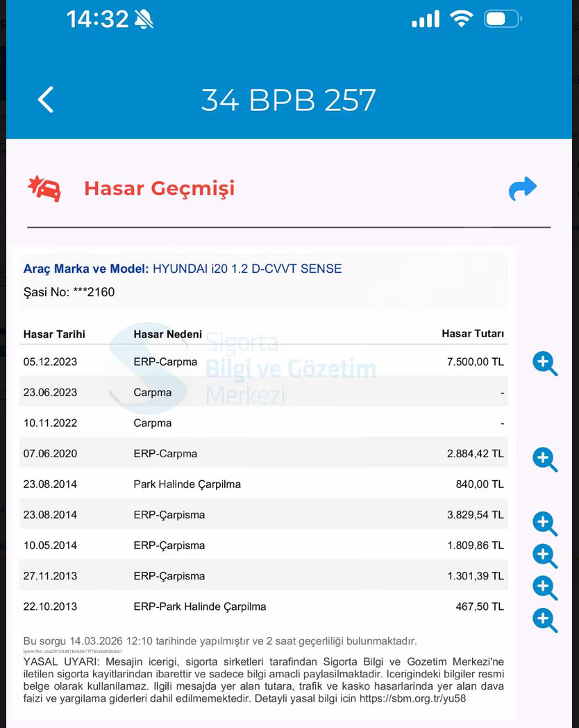The image size is (579, 728).
Task: Open the https://sbm.org.tr/yu58 link
Action: (x=412, y=699)
